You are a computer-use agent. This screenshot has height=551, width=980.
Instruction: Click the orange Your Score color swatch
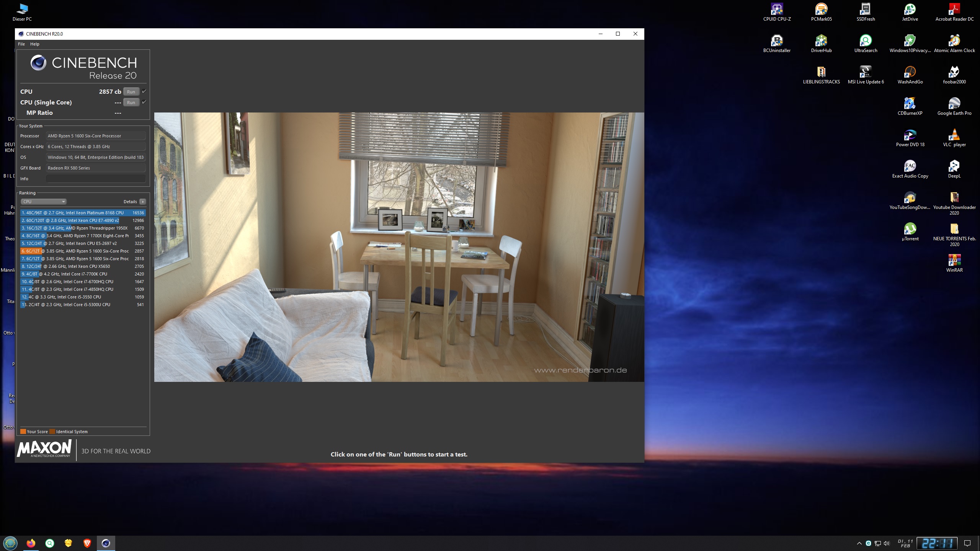tap(23, 432)
